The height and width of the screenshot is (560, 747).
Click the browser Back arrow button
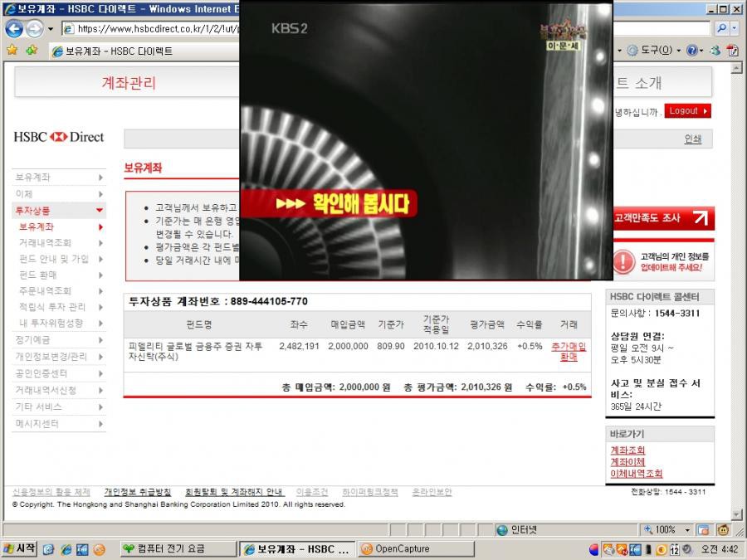[x=14, y=29]
